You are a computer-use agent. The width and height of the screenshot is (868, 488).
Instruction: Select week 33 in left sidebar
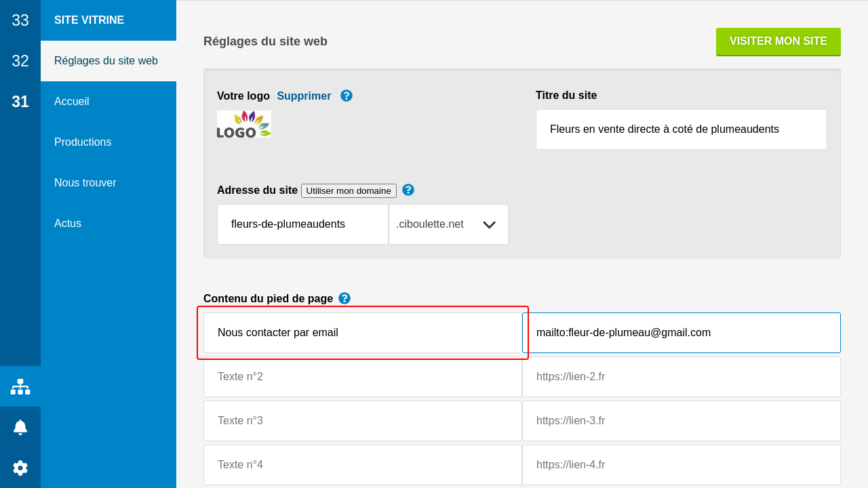click(x=20, y=20)
